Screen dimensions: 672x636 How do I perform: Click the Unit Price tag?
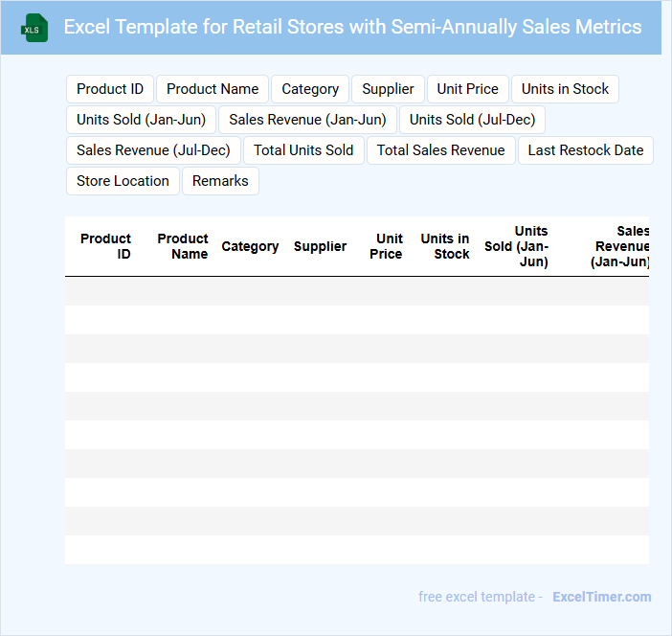coord(468,89)
